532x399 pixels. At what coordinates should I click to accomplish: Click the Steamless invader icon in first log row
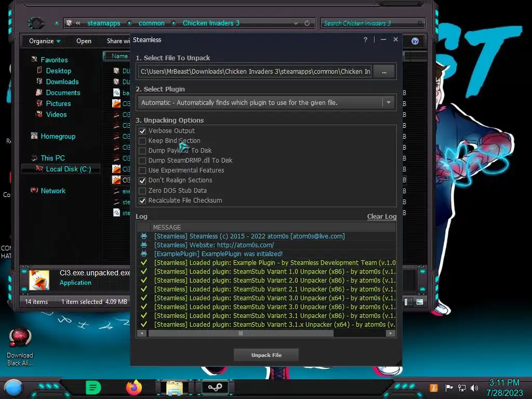144,236
